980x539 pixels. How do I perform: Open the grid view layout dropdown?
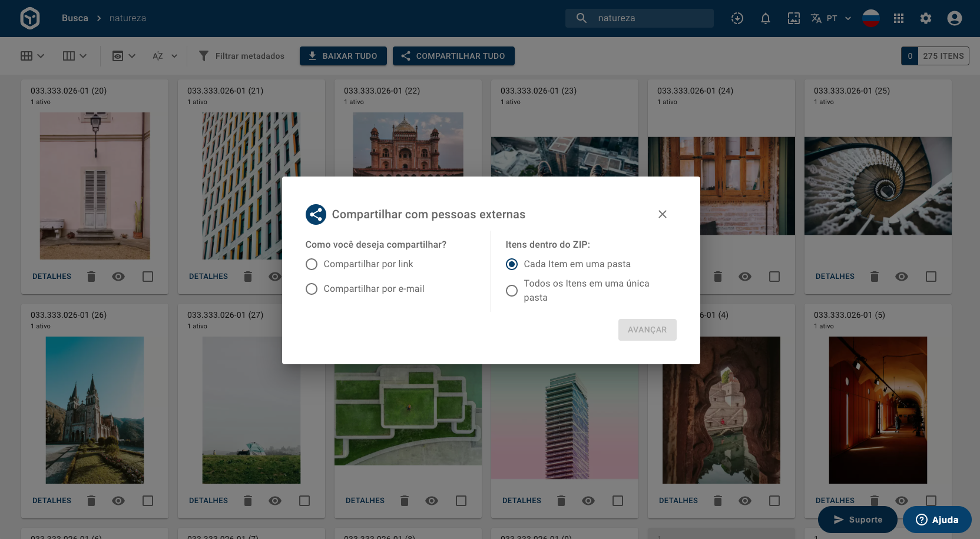(x=32, y=56)
